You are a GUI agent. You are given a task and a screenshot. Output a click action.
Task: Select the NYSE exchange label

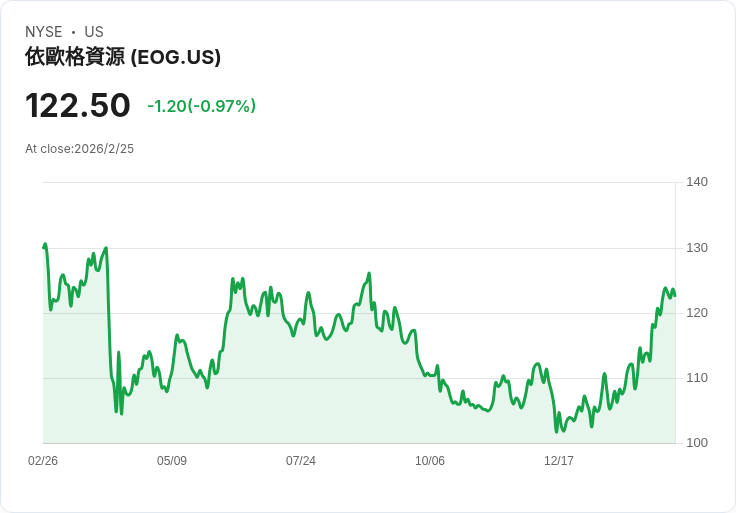[x=44, y=32]
